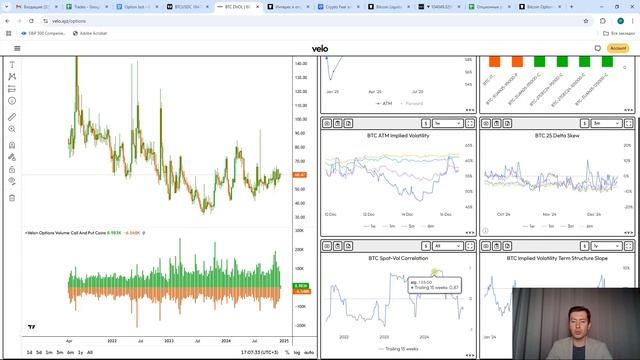Toggle percent scale on the main chart
The height and width of the screenshot is (360, 640).
[x=287, y=352]
